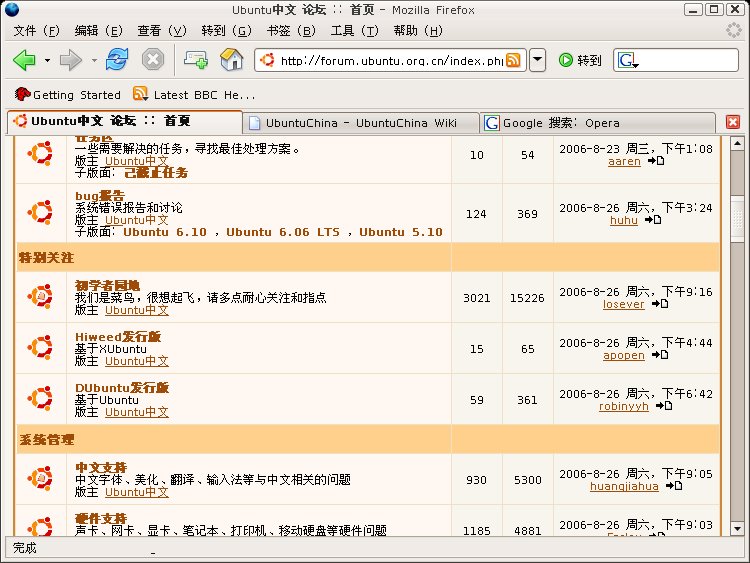The height and width of the screenshot is (563, 750).
Task: Focus the URL address field
Action: point(391,60)
